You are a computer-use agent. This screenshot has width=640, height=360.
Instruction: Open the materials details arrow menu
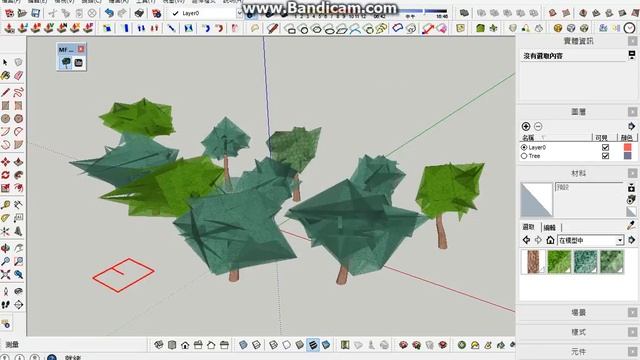[631, 240]
